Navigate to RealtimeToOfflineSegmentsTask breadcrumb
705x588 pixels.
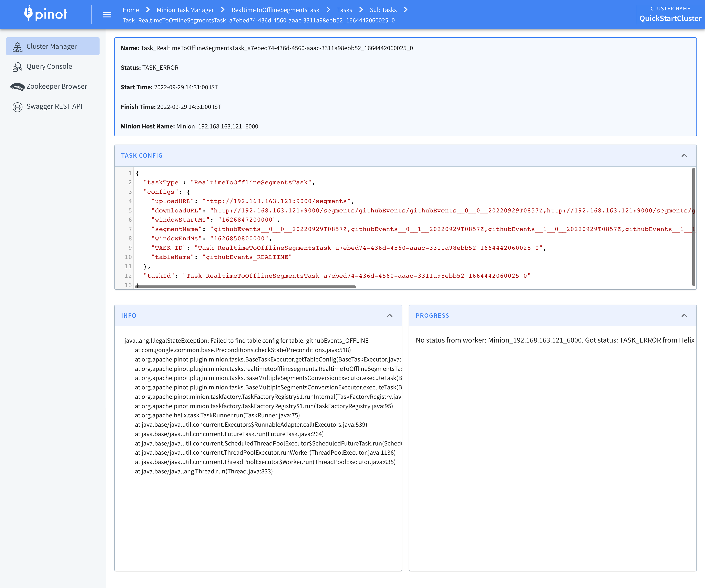tap(275, 10)
